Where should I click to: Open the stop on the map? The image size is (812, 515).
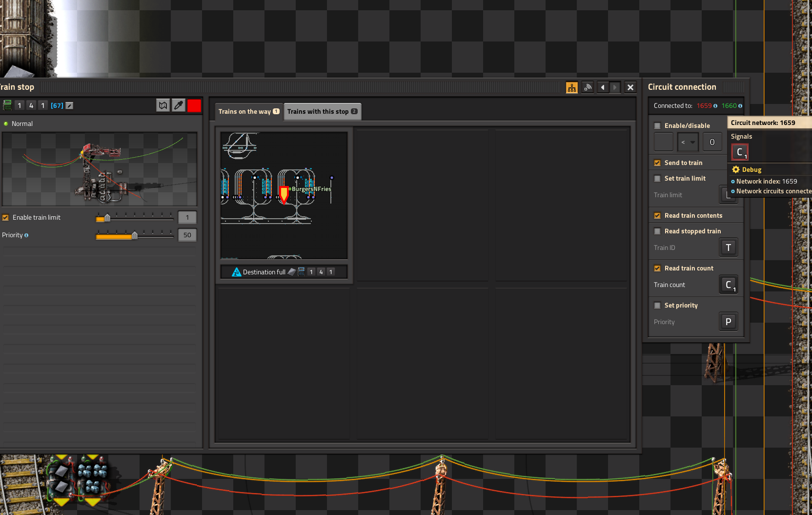point(163,105)
